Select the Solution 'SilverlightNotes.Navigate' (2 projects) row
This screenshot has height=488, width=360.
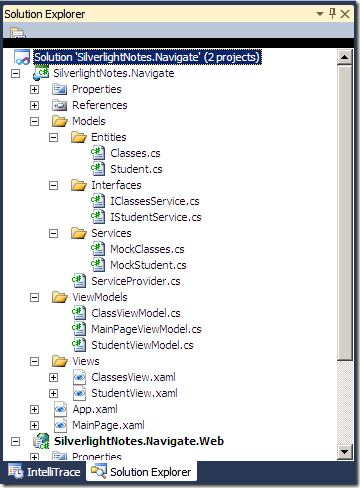tap(147, 57)
